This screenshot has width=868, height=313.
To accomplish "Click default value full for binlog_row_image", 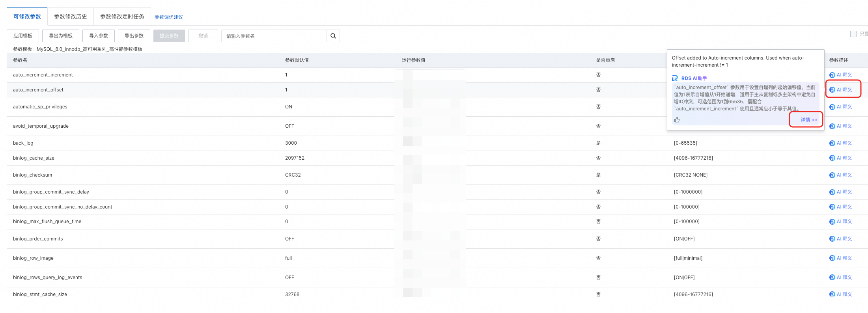I will (x=289, y=258).
